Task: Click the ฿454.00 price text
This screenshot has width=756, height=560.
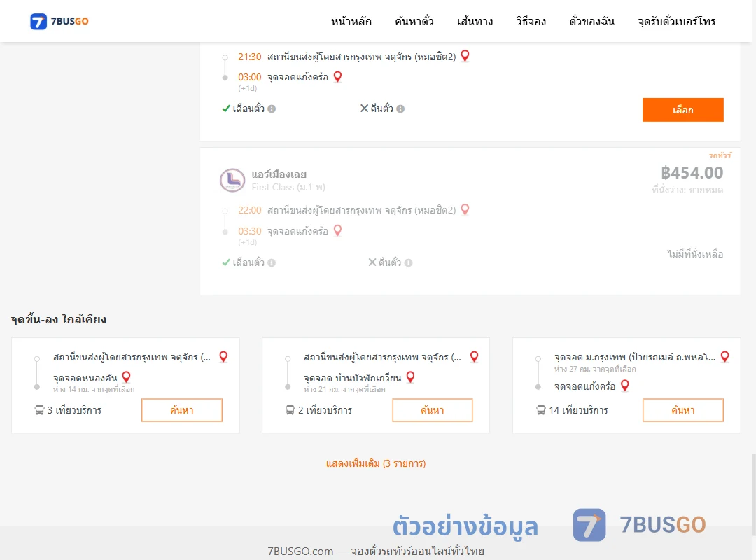Action: point(692,173)
